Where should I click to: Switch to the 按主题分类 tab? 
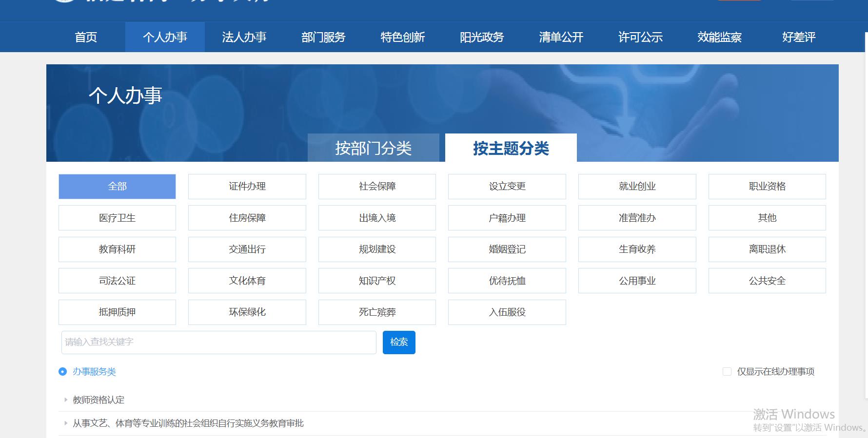coord(511,148)
